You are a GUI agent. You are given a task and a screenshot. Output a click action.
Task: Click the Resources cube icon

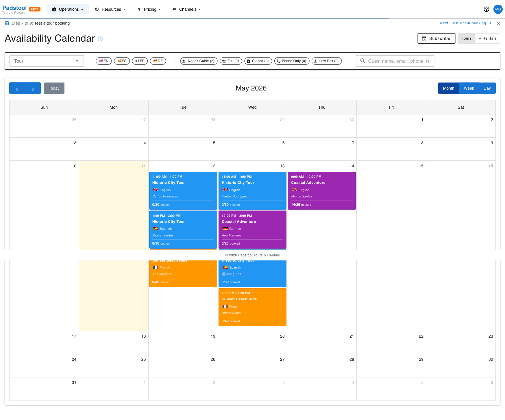[97, 9]
